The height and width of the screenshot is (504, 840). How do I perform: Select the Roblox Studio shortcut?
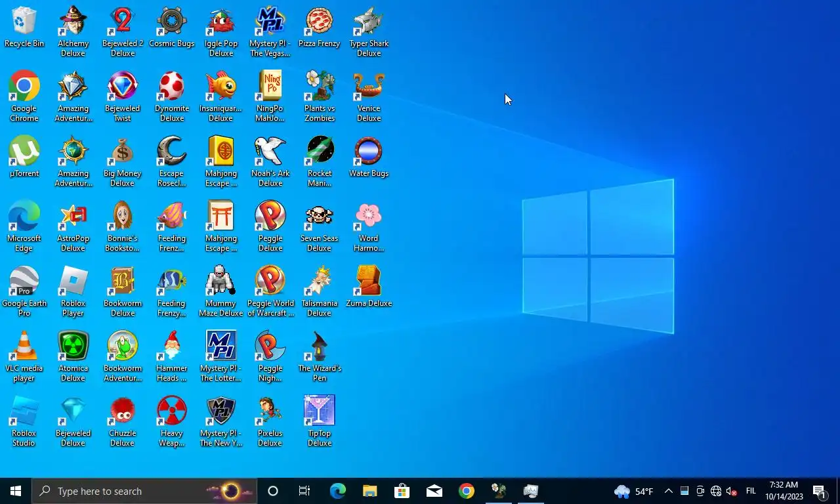coord(24,421)
